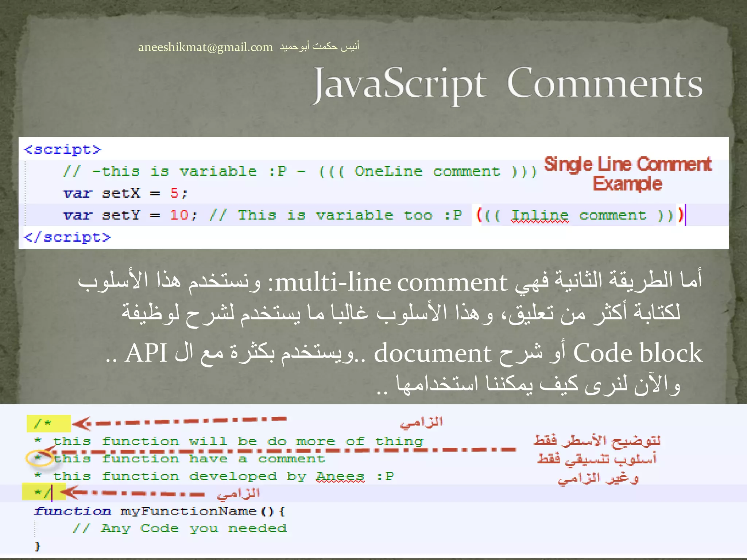Click the highlighted '/*' comment opener
This screenshot has width=747, height=560.
coord(48,423)
